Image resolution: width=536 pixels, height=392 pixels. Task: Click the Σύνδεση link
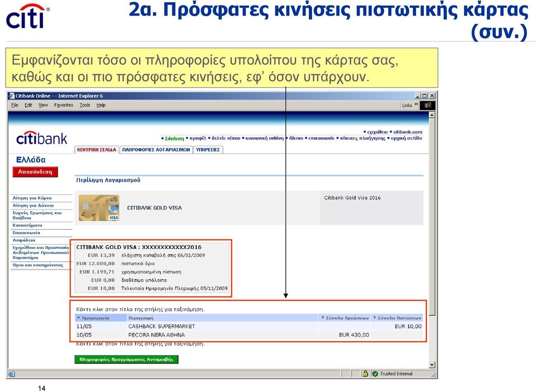tap(174, 138)
